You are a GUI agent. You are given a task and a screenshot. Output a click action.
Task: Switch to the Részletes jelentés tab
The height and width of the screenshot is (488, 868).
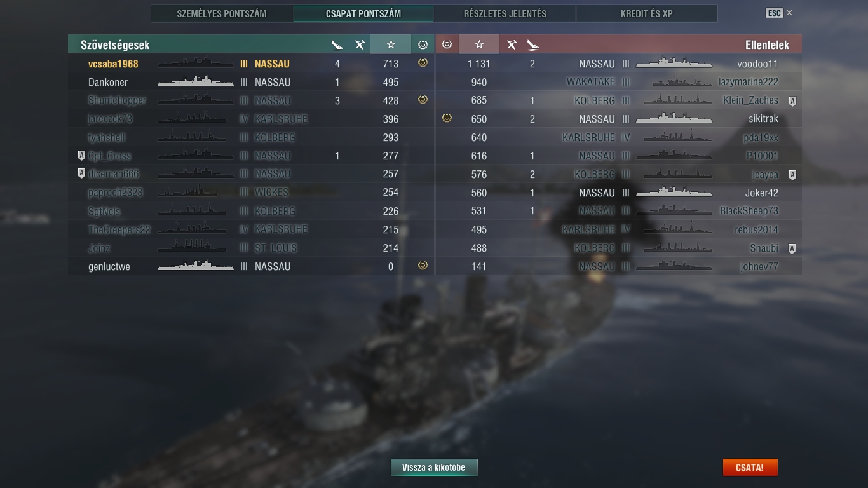tap(505, 13)
